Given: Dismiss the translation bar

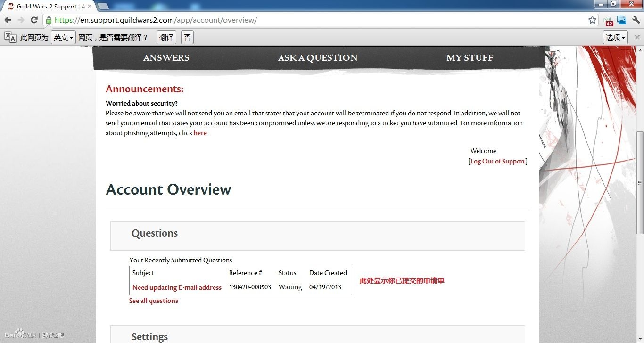Looking at the screenshot, I should coord(637,37).
